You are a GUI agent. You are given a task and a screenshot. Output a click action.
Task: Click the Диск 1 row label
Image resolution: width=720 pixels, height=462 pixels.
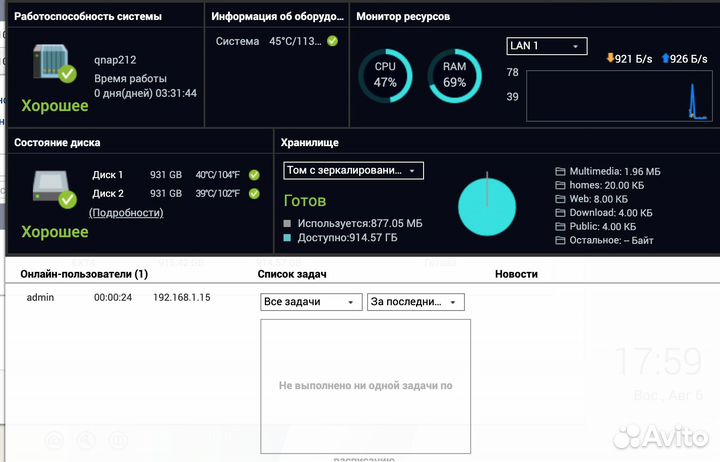tap(107, 175)
